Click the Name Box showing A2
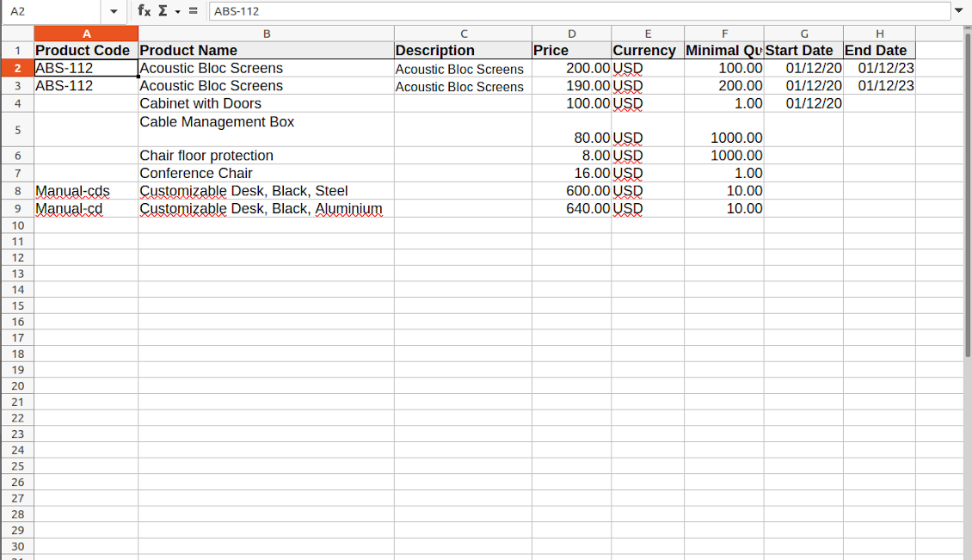Image resolution: width=972 pixels, height=560 pixels. (51, 11)
